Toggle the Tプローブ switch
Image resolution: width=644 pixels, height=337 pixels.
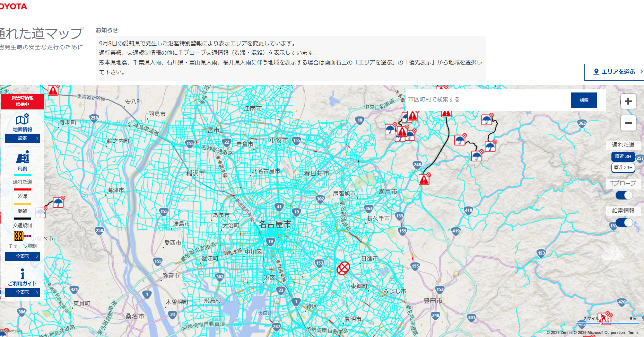624,195
